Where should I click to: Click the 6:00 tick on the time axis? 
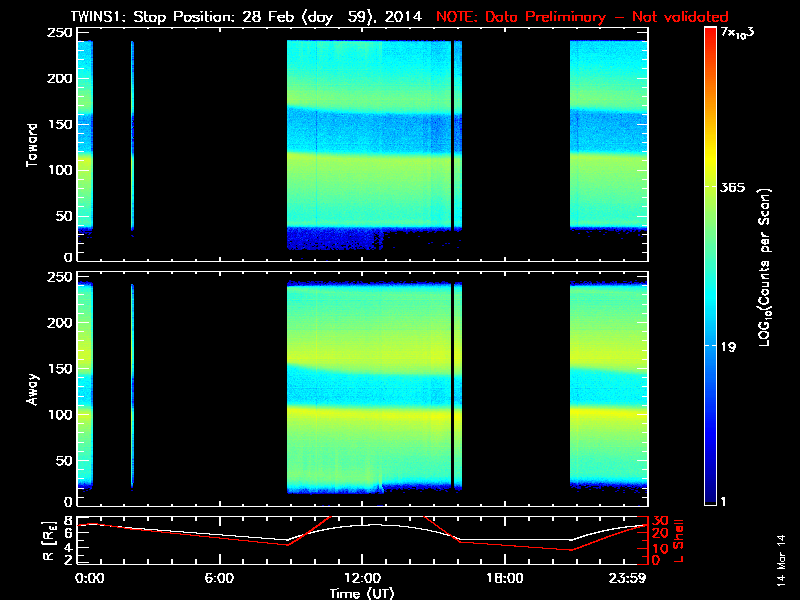220,578
